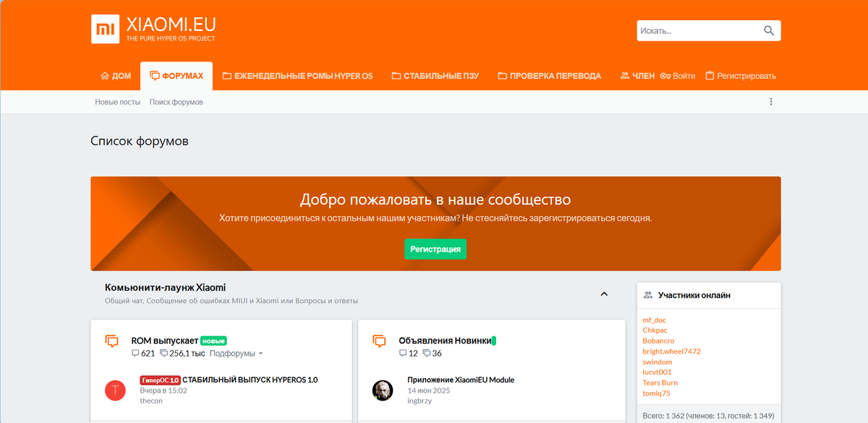Click the Комьюнити-лаунж Xiaomi heading
The height and width of the screenshot is (423, 868).
pyautogui.click(x=166, y=287)
